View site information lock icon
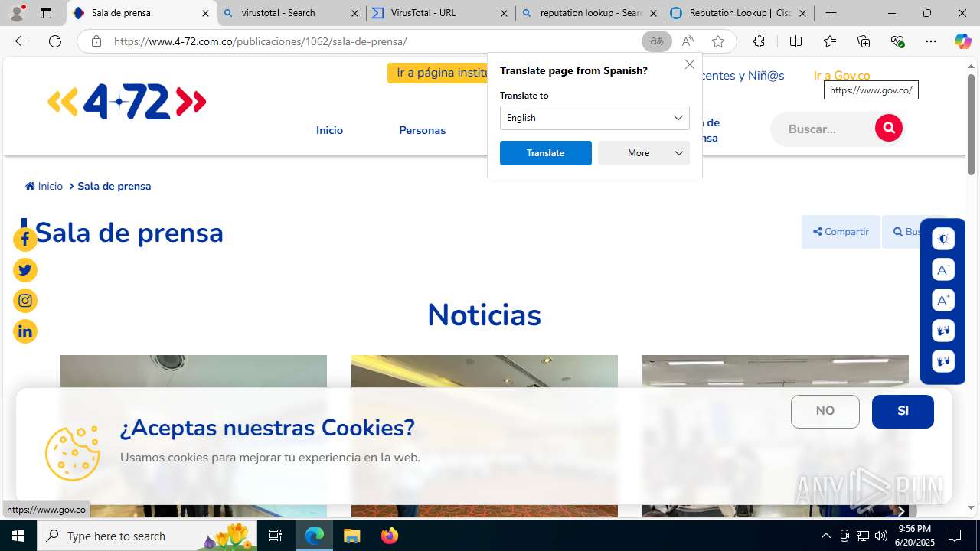This screenshot has width=980, height=551. point(96,41)
